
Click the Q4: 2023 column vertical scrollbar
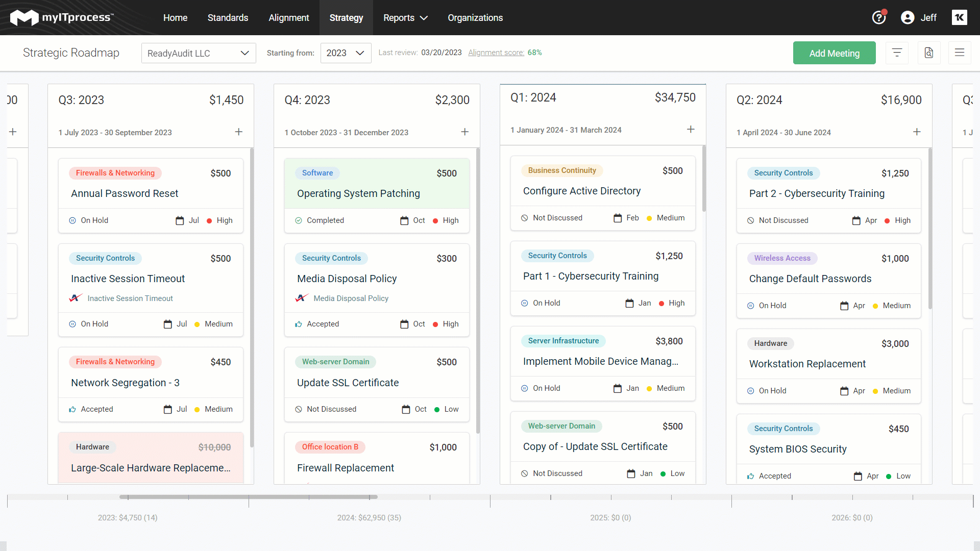tap(478, 291)
